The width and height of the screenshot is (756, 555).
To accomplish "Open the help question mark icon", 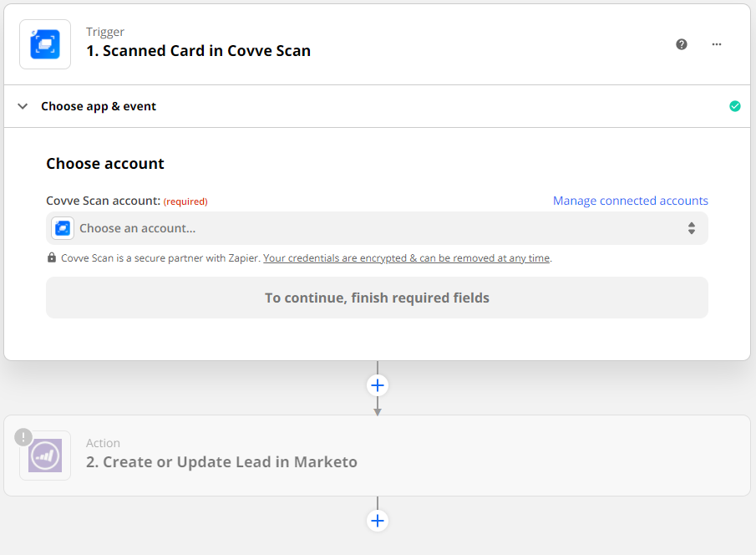I will [x=682, y=44].
